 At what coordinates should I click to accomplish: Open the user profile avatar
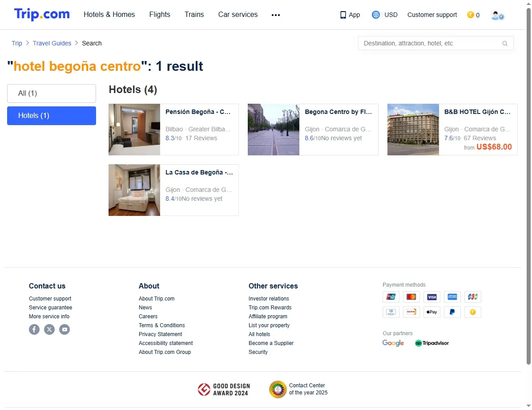497,15
